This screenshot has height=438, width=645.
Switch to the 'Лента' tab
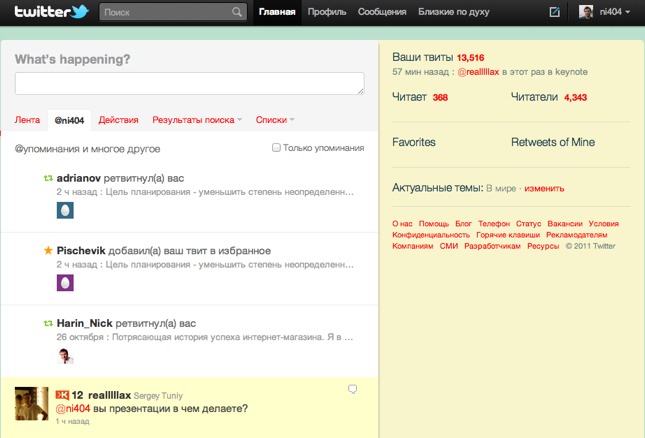(x=27, y=120)
